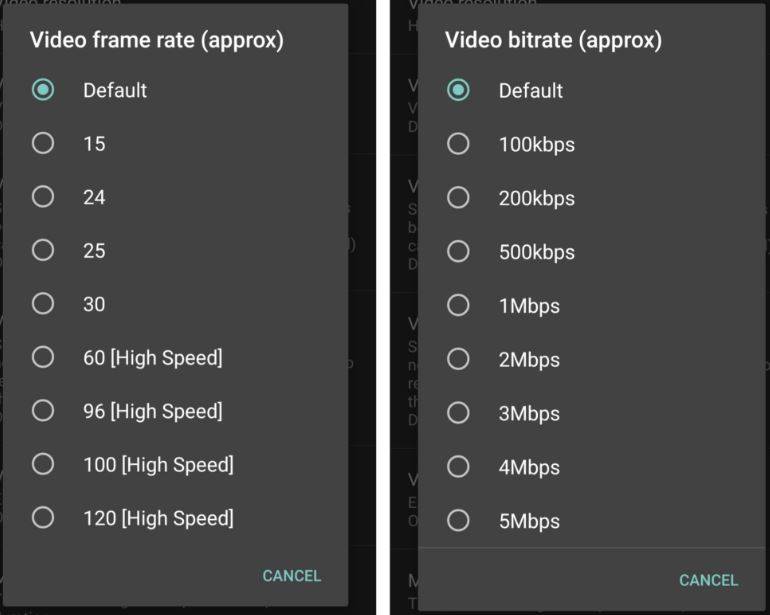770x615 pixels.
Task: Pick the 25 frame rate option
Action: pyautogui.click(x=43, y=250)
